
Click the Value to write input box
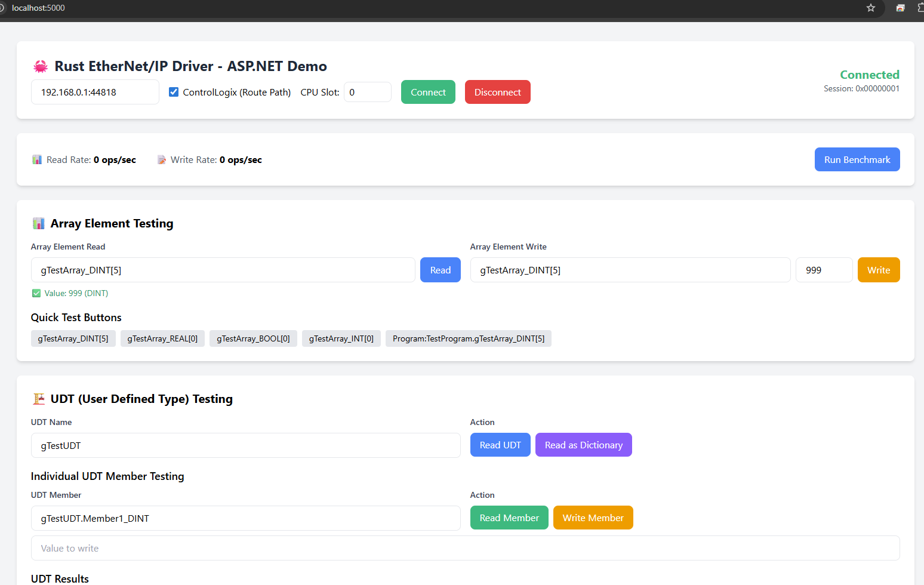point(465,548)
